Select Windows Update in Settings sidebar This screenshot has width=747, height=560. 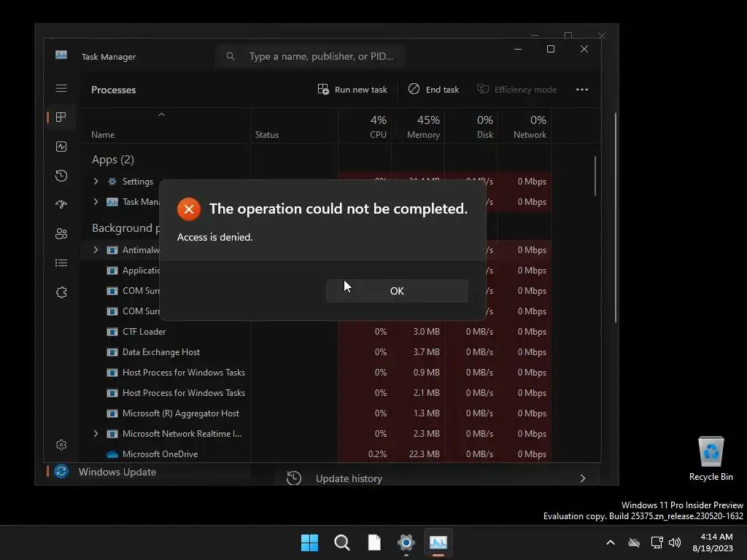(117, 472)
